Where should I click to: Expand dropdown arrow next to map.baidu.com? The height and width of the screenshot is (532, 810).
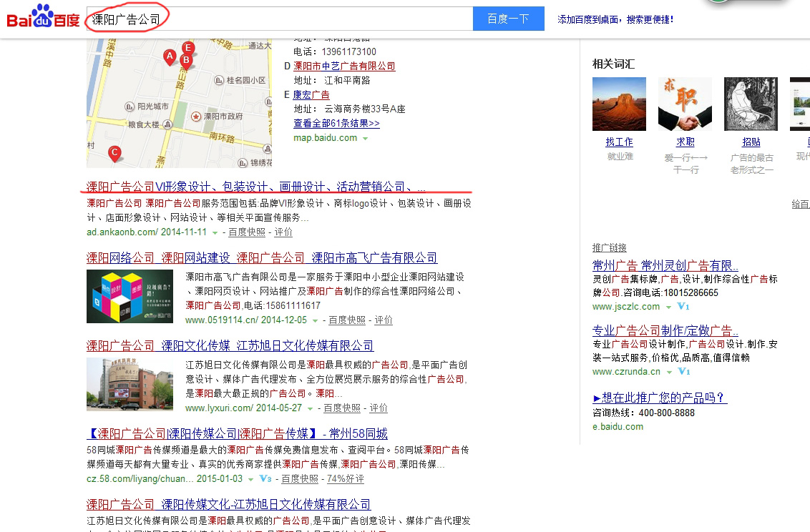point(366,138)
